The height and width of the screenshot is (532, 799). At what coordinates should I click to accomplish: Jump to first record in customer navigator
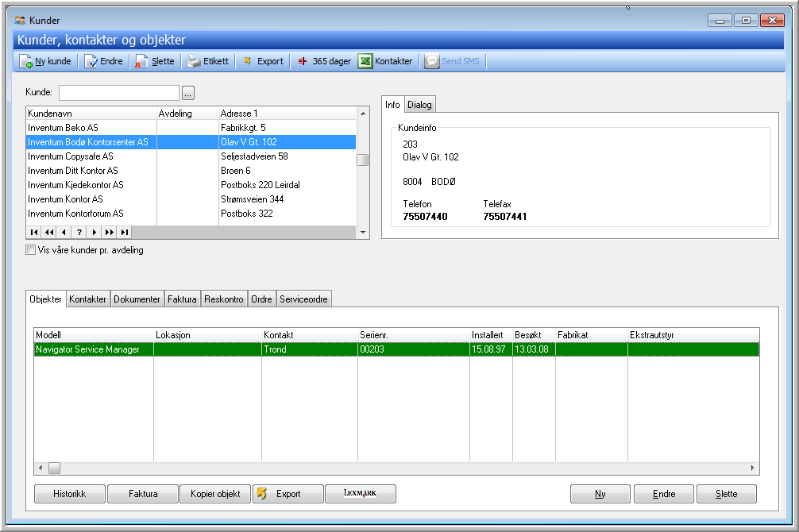(34, 233)
